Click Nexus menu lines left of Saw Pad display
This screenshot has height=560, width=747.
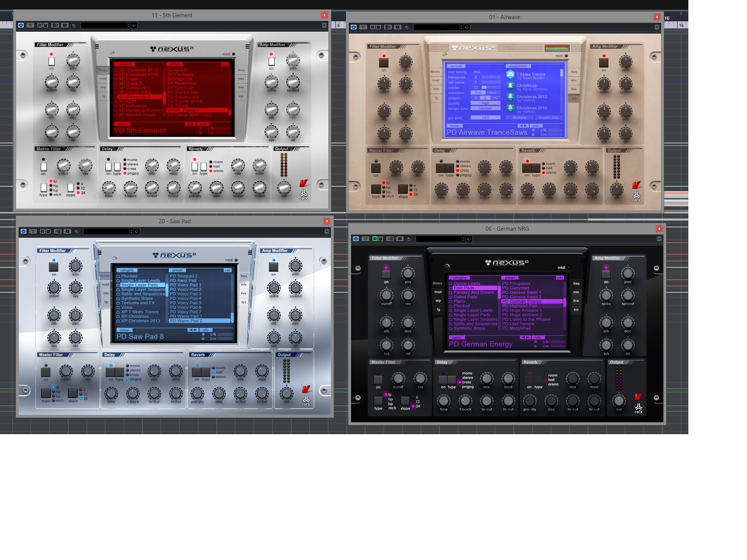coord(100,253)
